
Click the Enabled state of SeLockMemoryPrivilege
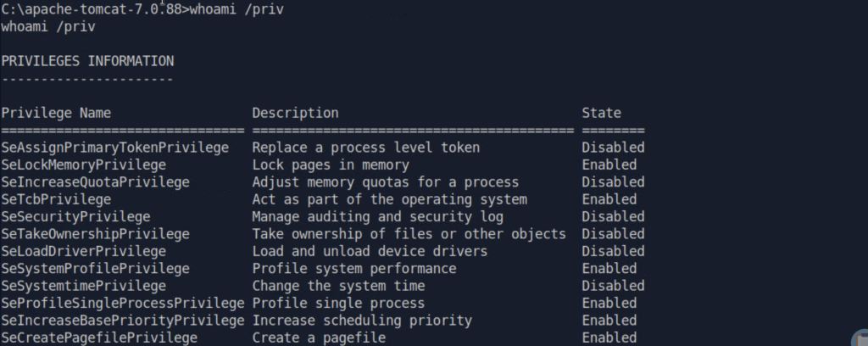tap(609, 165)
